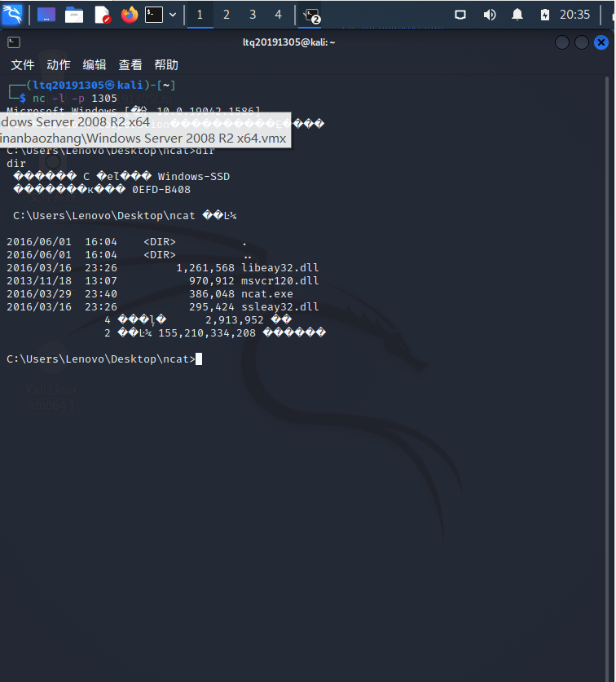
Task: Open the file manager from the panel
Action: [x=74, y=15]
